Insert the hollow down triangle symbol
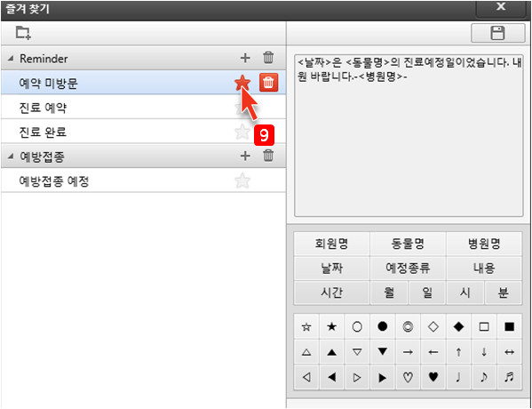Screen dimensions: 532x409 pyautogui.click(x=357, y=352)
